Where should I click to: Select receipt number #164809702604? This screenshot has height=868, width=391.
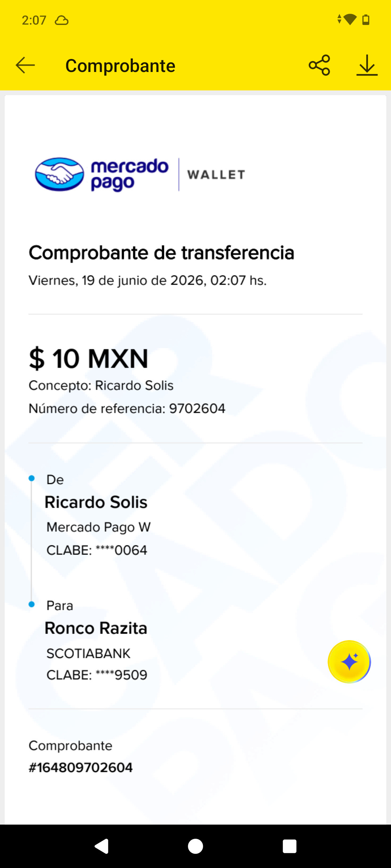click(81, 767)
